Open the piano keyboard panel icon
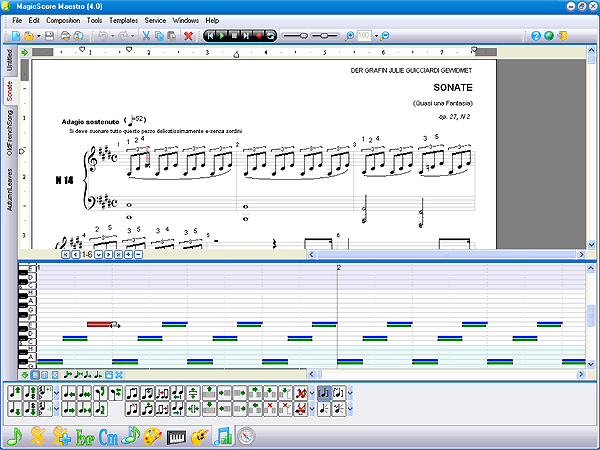The height and width of the screenshot is (450, 600). point(176,437)
